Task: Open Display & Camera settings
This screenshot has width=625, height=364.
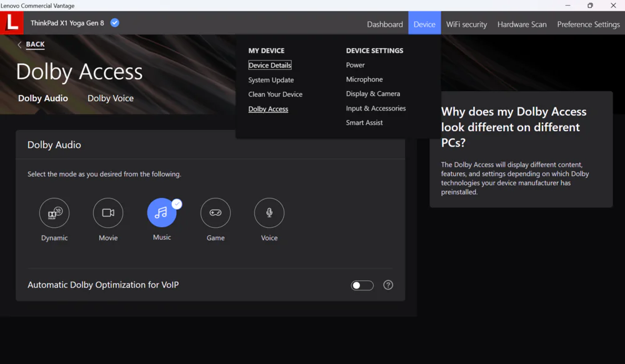Action: pyautogui.click(x=373, y=94)
